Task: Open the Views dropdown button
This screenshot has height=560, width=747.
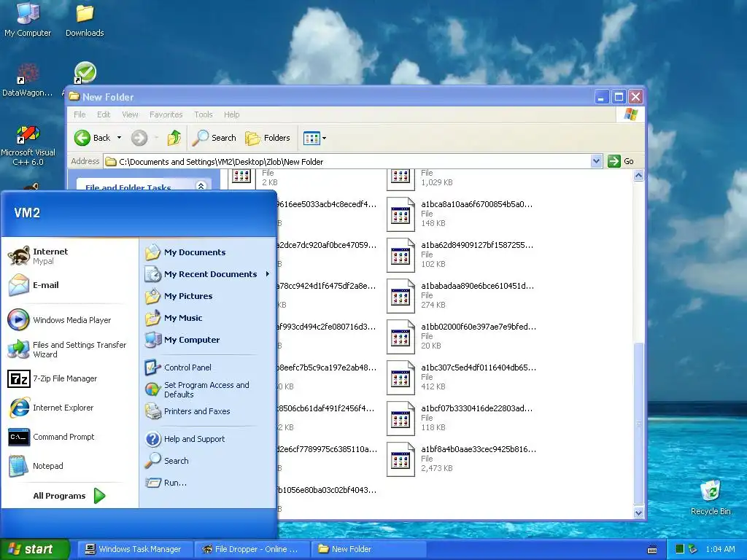Action: point(315,138)
